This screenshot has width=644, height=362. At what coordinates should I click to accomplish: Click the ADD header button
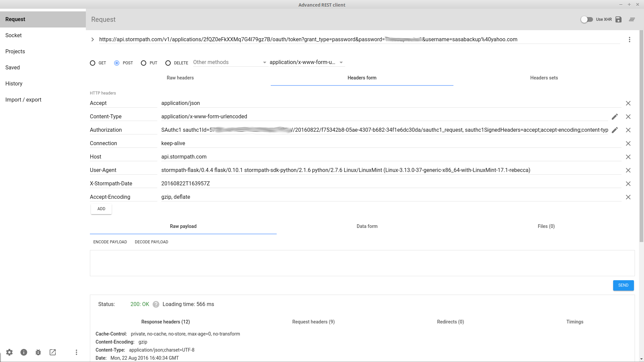tap(101, 209)
